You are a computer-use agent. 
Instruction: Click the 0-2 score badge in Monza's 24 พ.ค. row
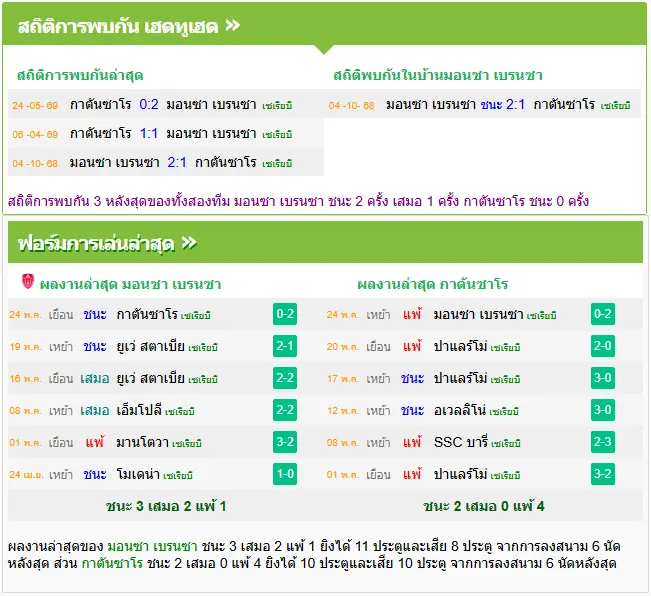285,314
